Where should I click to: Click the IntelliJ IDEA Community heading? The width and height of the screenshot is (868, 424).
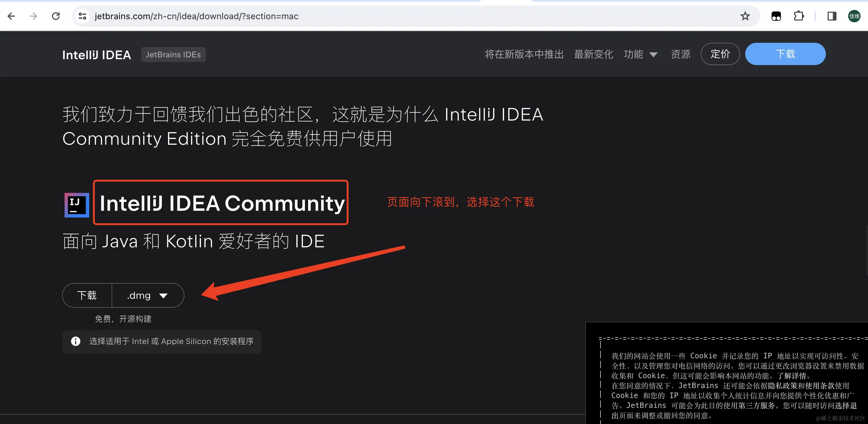222,203
